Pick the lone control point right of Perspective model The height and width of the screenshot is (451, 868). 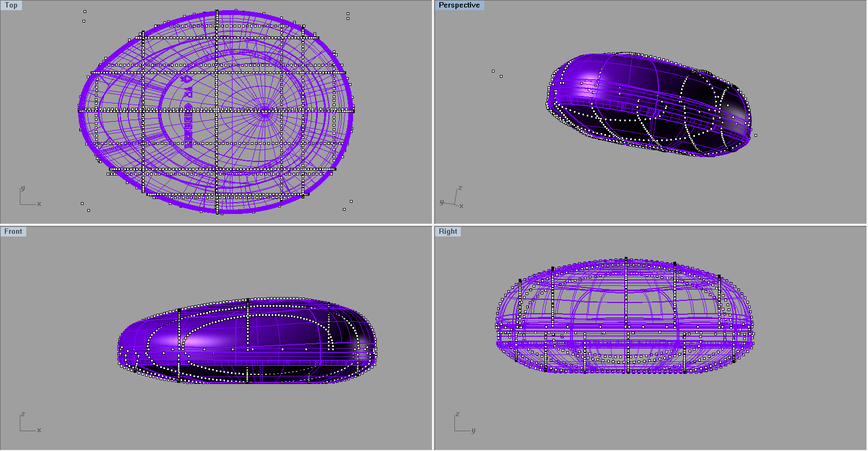(755, 135)
